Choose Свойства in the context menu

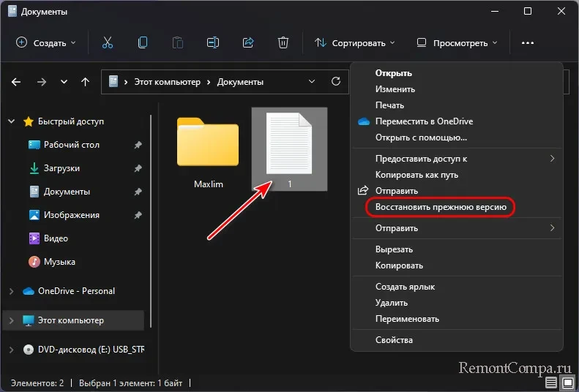(x=394, y=340)
